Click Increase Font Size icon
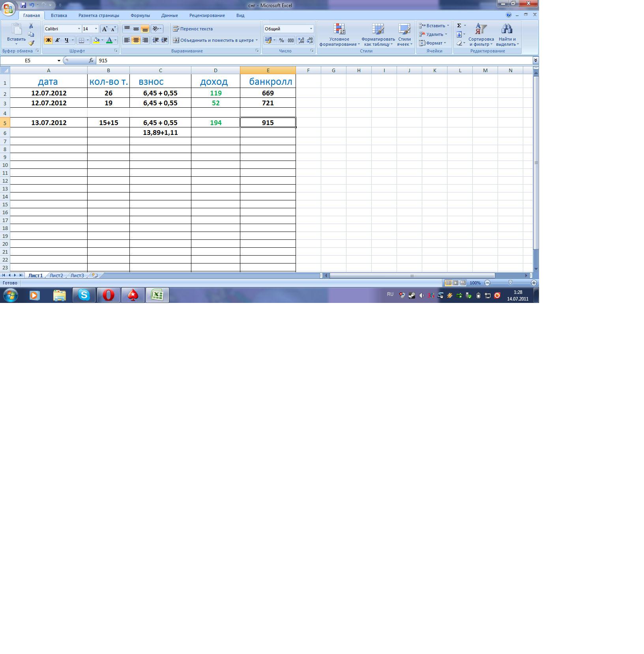The image size is (644, 654). [x=105, y=29]
